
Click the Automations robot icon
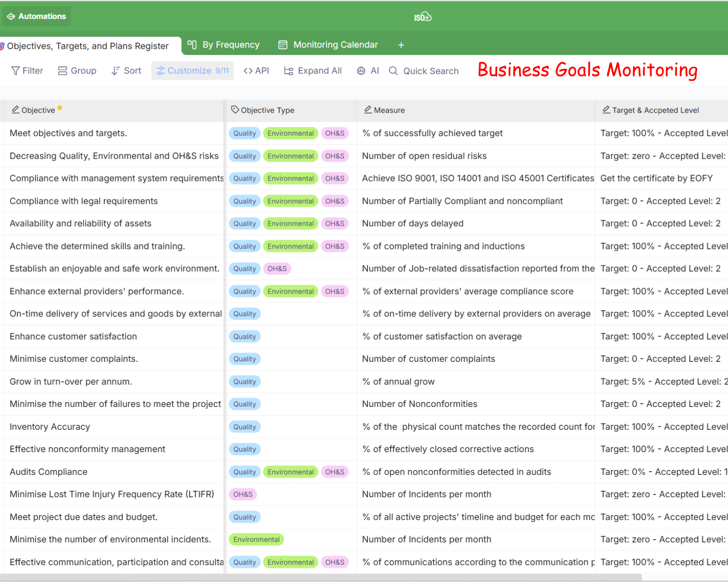pyautogui.click(x=11, y=16)
